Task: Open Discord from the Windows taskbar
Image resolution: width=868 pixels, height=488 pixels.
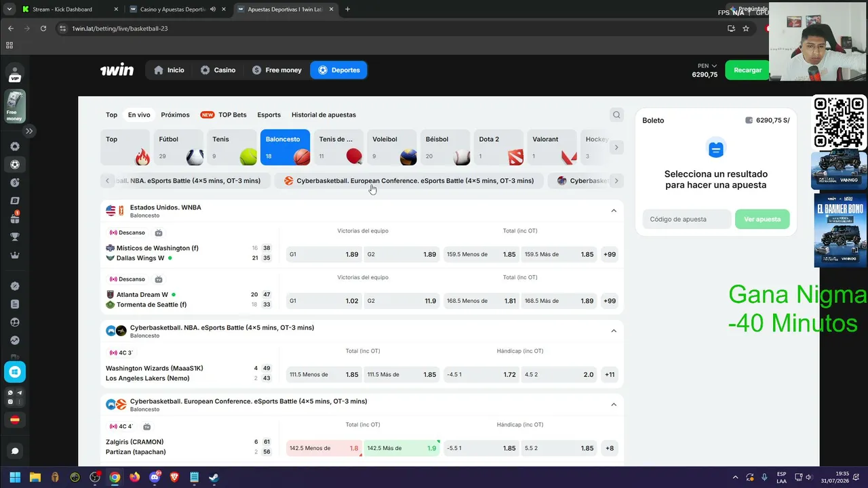Action: pos(155,477)
